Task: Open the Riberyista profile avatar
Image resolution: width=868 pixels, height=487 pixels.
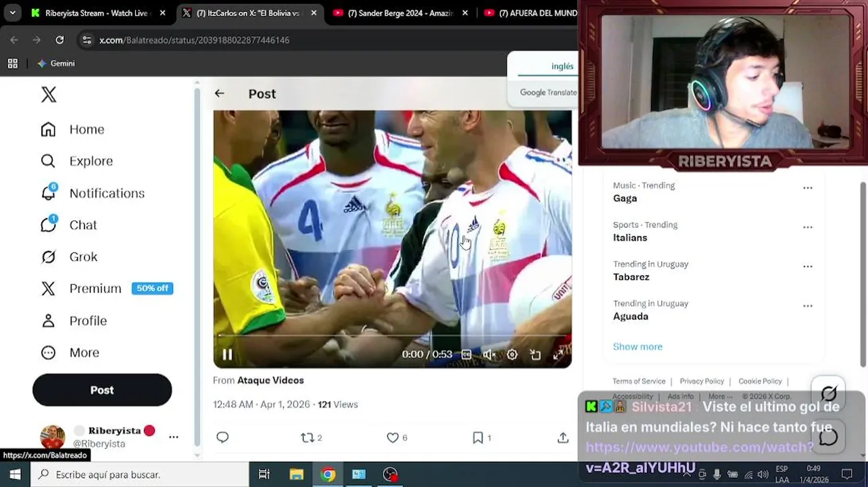Action: [53, 437]
